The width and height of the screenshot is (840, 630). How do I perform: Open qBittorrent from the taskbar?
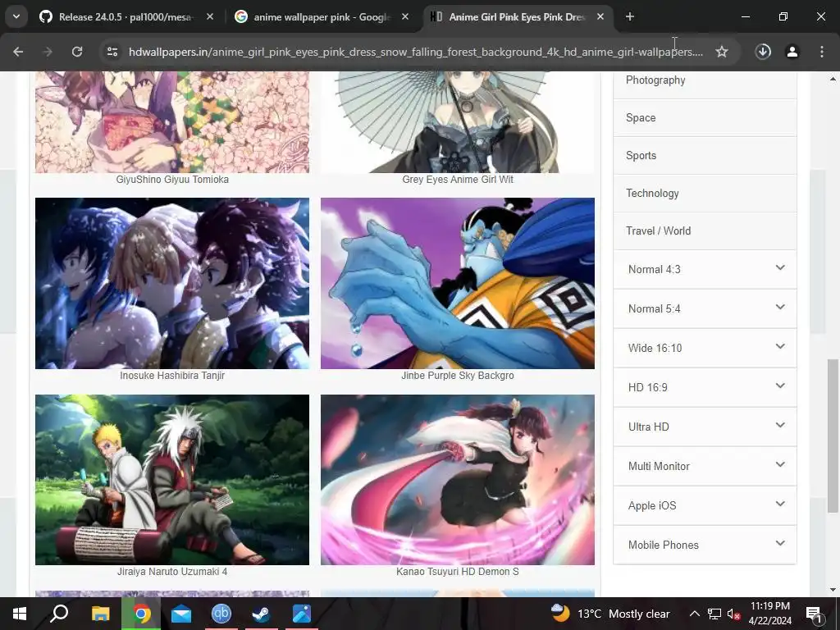pyautogui.click(x=221, y=614)
